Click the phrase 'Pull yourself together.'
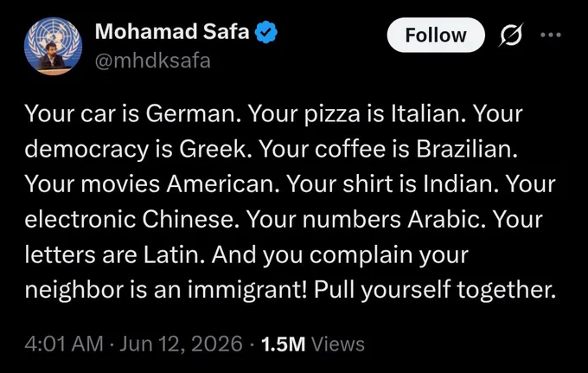Viewport: 588px width, 373px height. click(435, 290)
